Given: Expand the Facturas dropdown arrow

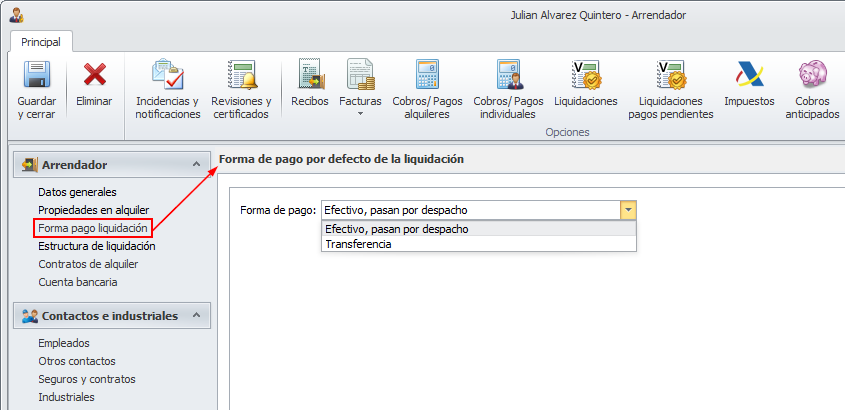Looking at the screenshot, I should (x=360, y=114).
